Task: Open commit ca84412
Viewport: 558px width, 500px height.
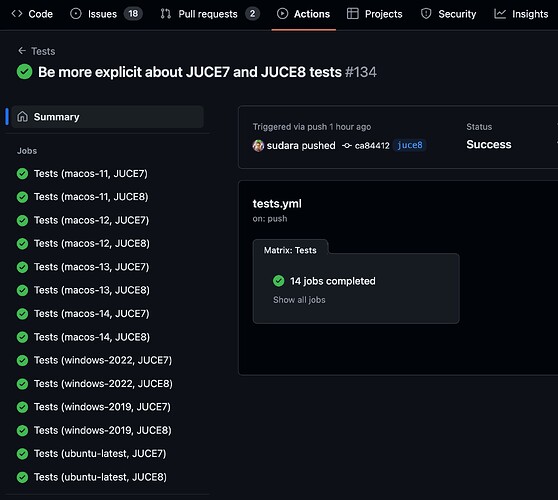Action: [x=372, y=145]
